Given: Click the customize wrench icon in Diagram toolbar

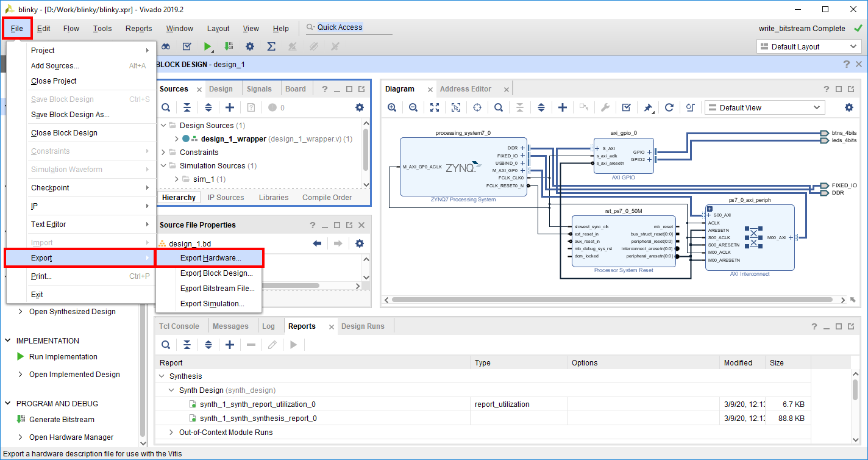Looking at the screenshot, I should (605, 107).
